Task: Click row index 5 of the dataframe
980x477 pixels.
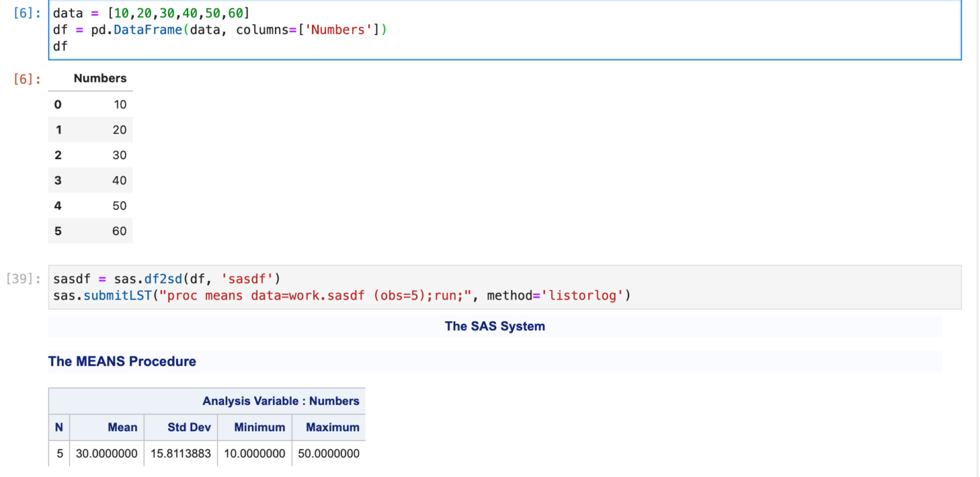Action: point(58,231)
